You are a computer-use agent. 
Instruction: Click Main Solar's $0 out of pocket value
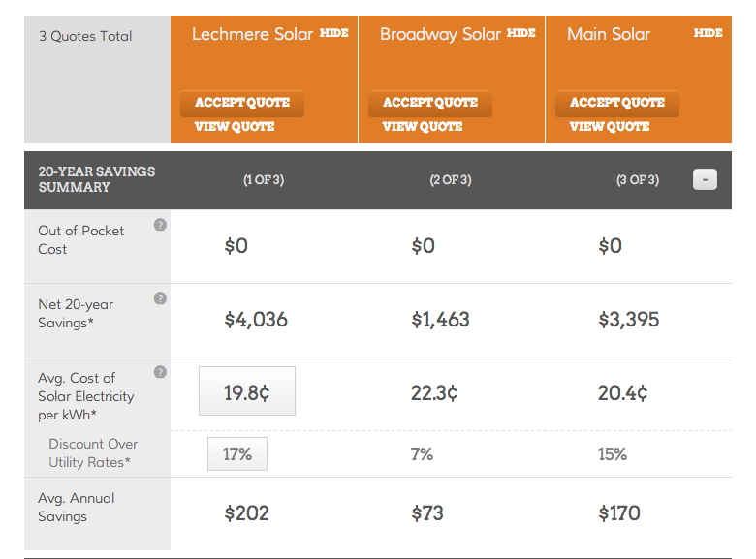click(610, 246)
